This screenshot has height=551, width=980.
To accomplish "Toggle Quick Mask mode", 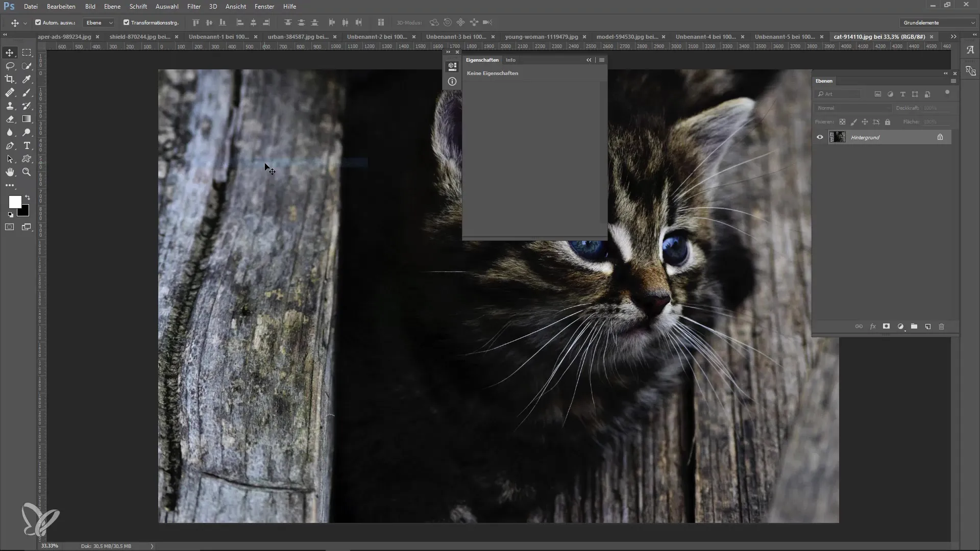I will click(x=10, y=227).
